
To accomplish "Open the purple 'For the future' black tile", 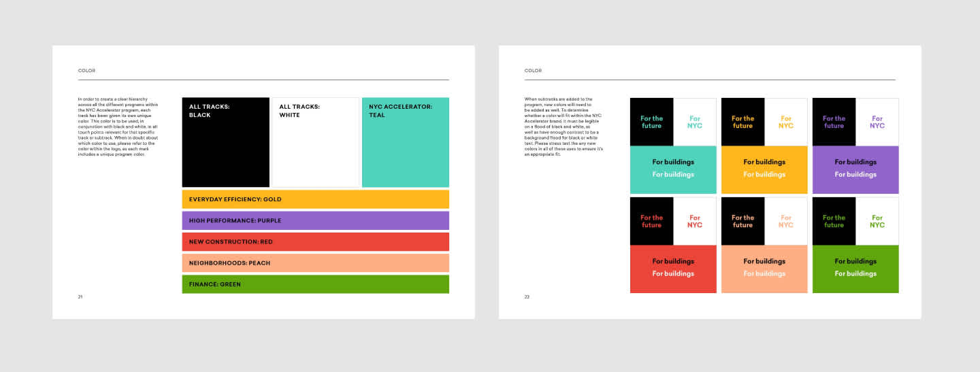I will point(834,122).
